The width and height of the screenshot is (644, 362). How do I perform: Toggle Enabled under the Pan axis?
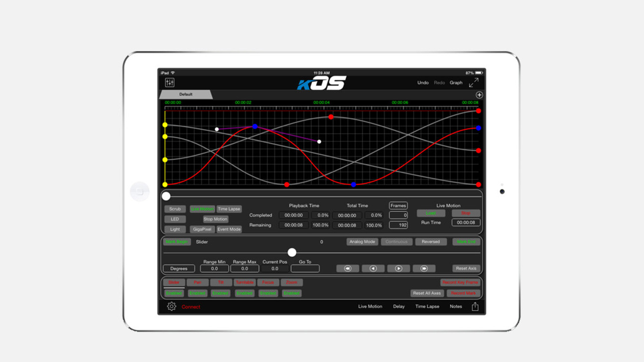(198, 293)
